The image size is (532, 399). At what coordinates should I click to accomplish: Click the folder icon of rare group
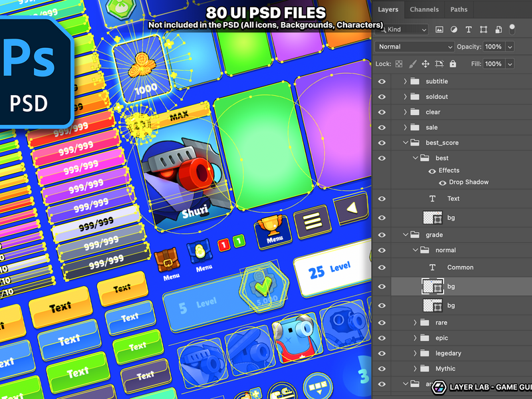pos(424,323)
